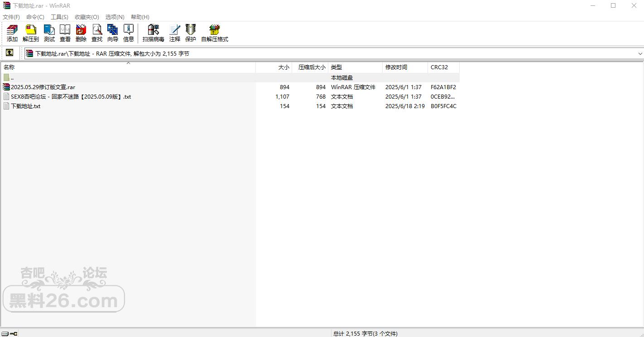Viewport: 644px width, 337px height.
Task: Open the Help (帮助) menu
Action: tap(140, 17)
